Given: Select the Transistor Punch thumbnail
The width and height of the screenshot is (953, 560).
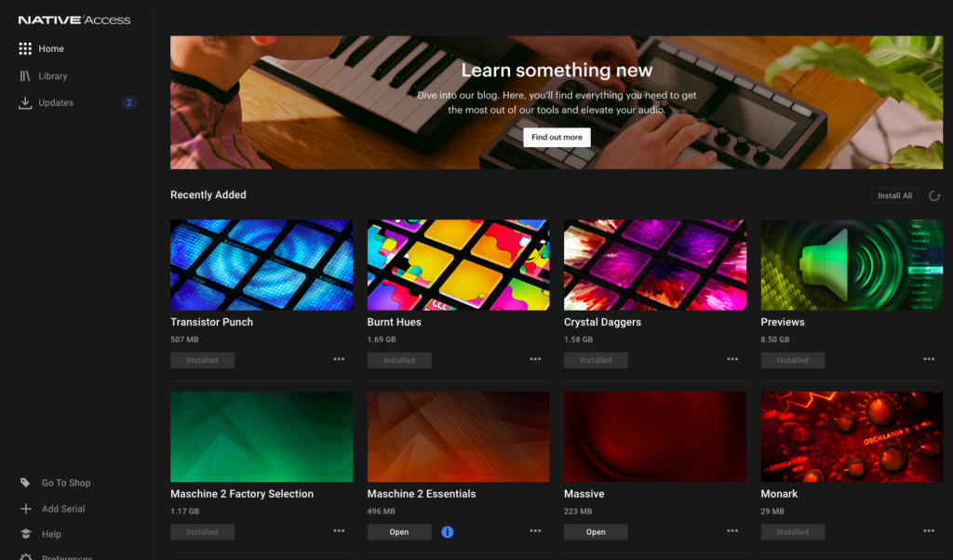Looking at the screenshot, I should point(262,265).
